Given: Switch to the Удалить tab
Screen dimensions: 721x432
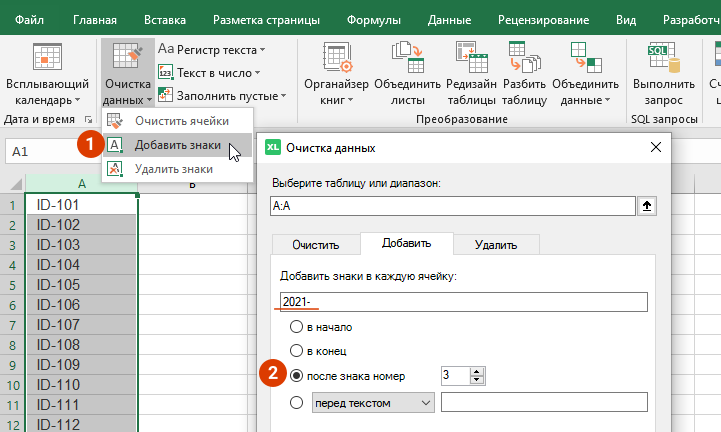Looking at the screenshot, I should click(x=495, y=245).
